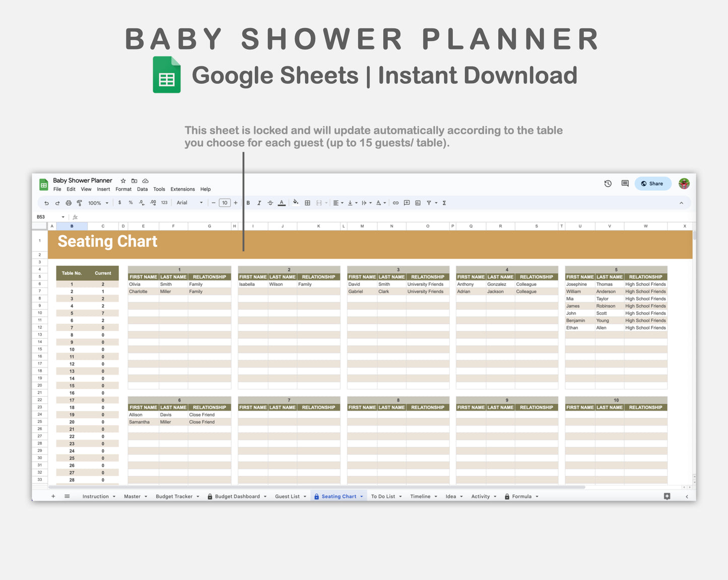The width and height of the screenshot is (728, 580).
Task: Toggle italic formatting
Action: tap(259, 202)
